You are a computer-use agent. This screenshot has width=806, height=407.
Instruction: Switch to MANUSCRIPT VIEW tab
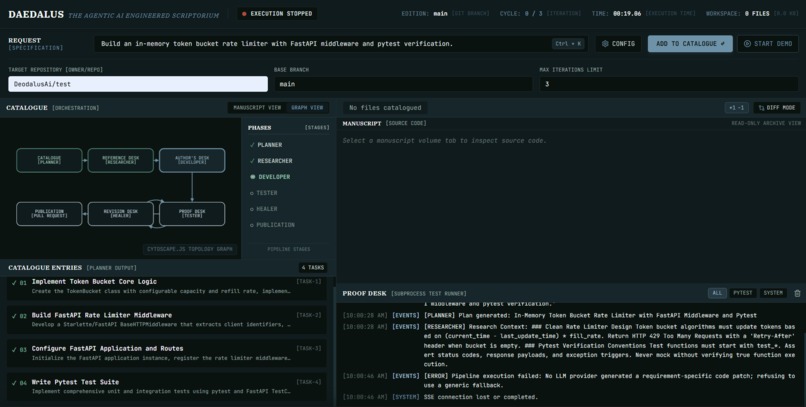[x=257, y=108]
